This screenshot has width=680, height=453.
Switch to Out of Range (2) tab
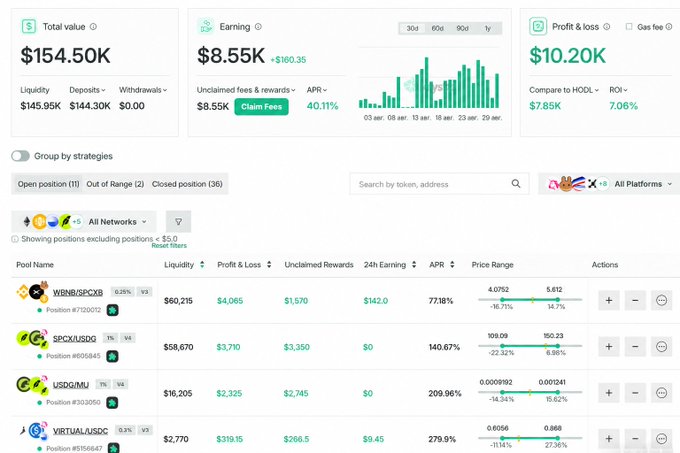point(115,184)
